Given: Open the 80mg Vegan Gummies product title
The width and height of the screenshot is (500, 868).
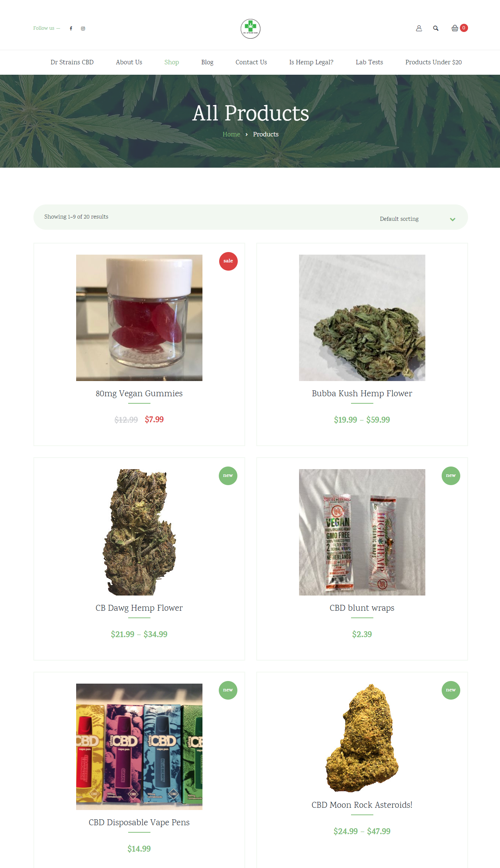Looking at the screenshot, I should click(139, 393).
